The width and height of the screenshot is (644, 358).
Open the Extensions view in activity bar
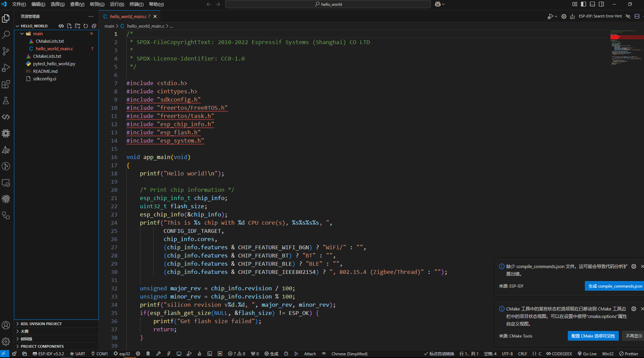(x=6, y=84)
